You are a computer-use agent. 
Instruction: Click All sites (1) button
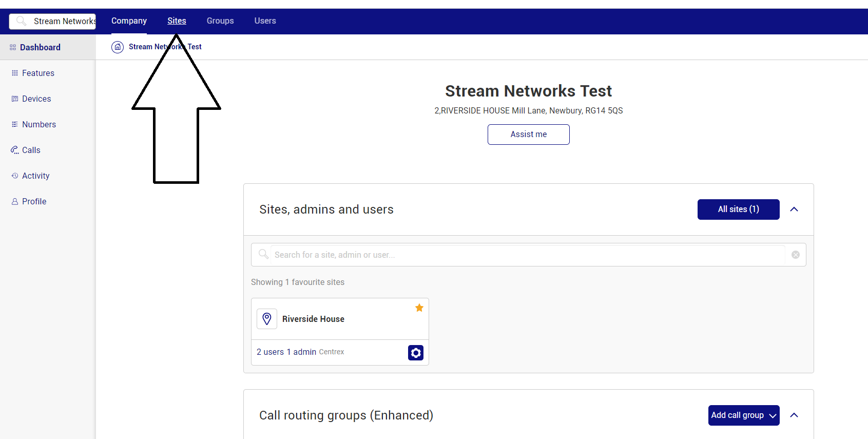[739, 209]
